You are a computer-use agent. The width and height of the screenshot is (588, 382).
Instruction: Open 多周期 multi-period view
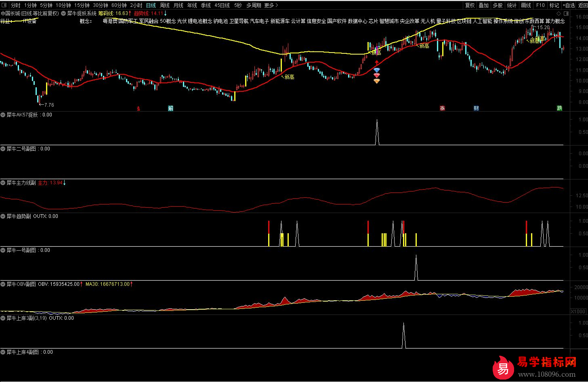click(254, 5)
